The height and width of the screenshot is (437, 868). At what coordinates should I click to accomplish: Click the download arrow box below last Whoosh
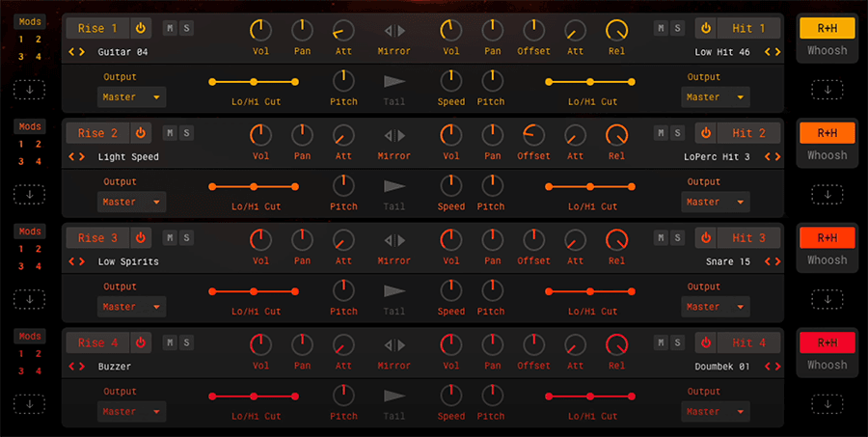click(827, 404)
